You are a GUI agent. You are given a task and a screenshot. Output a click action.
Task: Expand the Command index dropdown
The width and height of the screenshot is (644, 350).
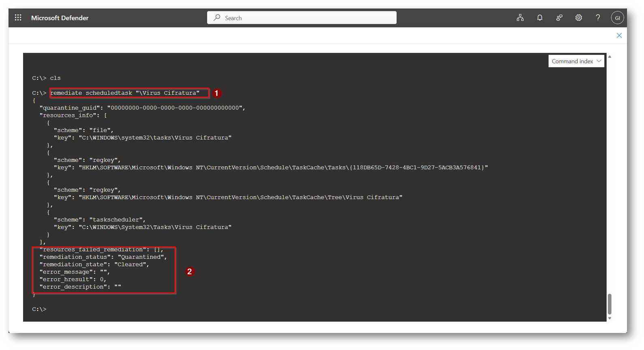click(576, 61)
